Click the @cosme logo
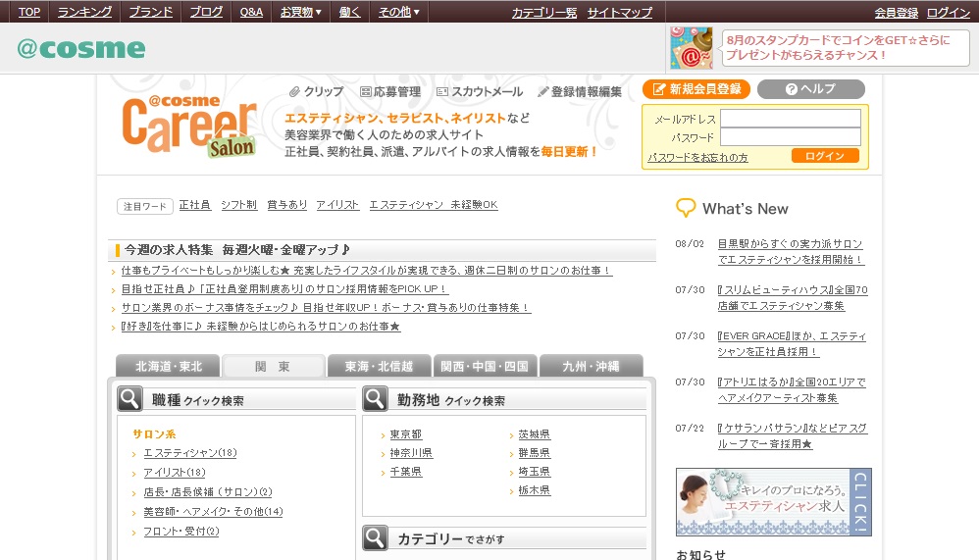This screenshot has height=560, width=979. [x=81, y=48]
